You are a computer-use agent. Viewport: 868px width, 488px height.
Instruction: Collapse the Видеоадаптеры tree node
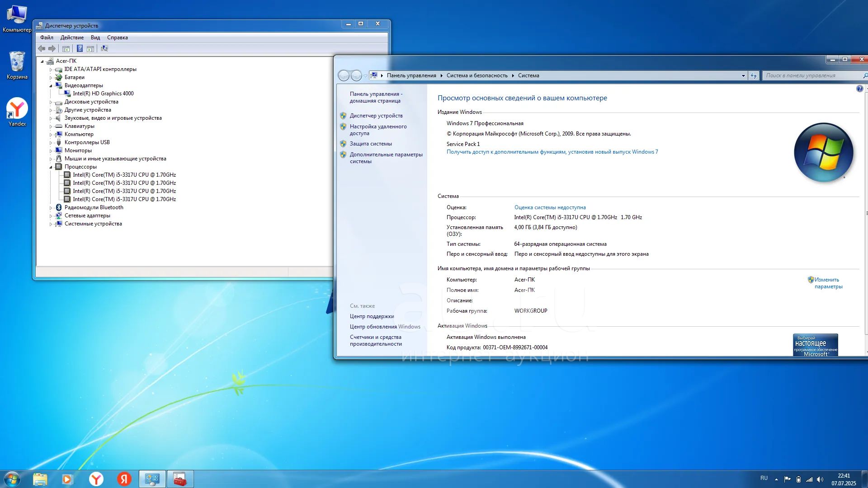tap(51, 86)
